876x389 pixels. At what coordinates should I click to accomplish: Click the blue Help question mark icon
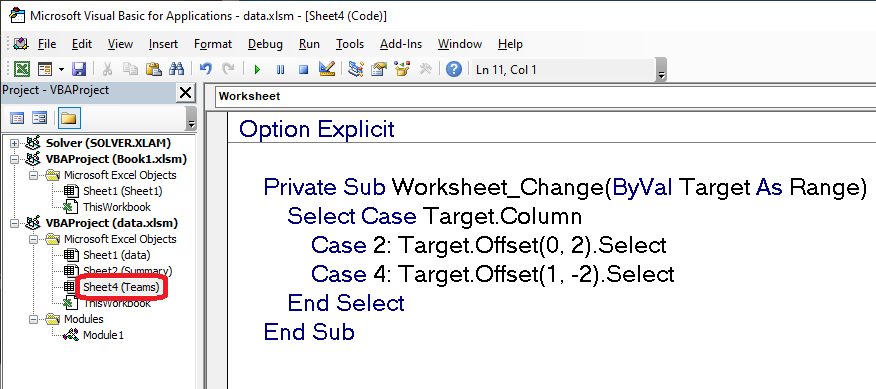pos(454,69)
